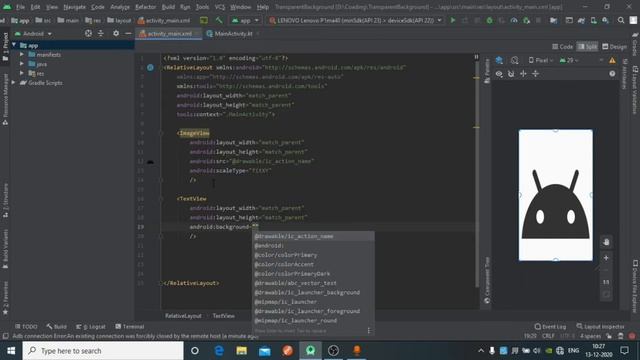Image resolution: width=640 pixels, height=360 pixels.
Task: Click the green Run app button
Action: [x=453, y=20]
